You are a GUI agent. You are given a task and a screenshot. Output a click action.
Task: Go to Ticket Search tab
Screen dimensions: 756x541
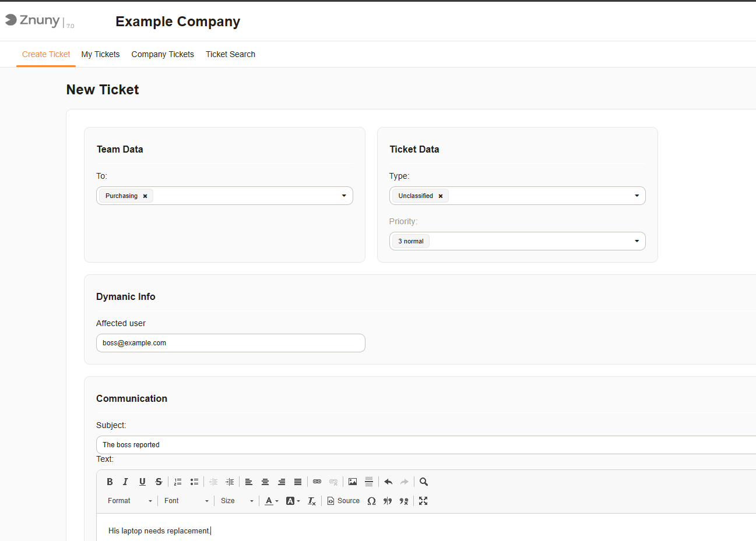(230, 54)
